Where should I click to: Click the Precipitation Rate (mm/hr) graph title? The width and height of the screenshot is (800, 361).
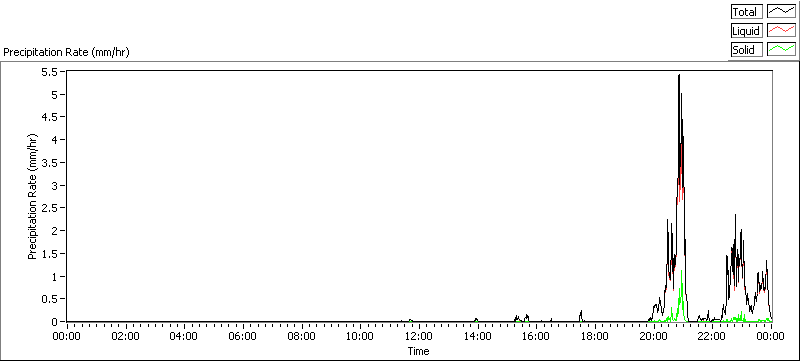click(67, 52)
